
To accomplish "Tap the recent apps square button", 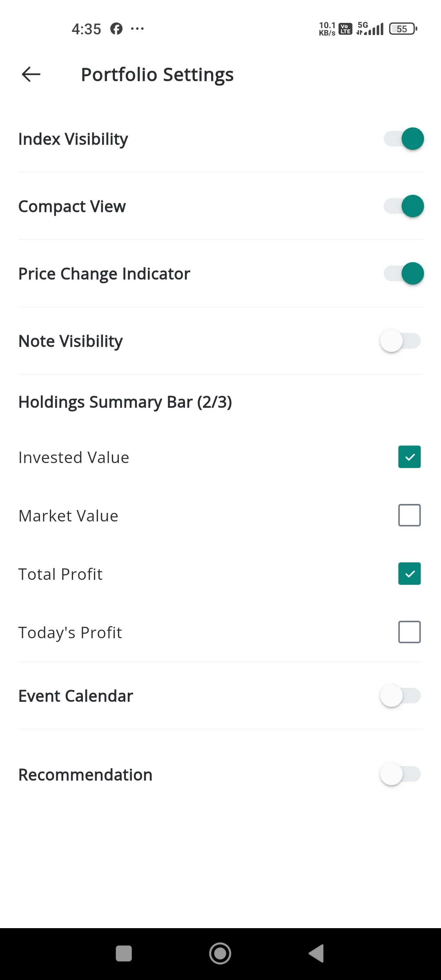I will (124, 953).
